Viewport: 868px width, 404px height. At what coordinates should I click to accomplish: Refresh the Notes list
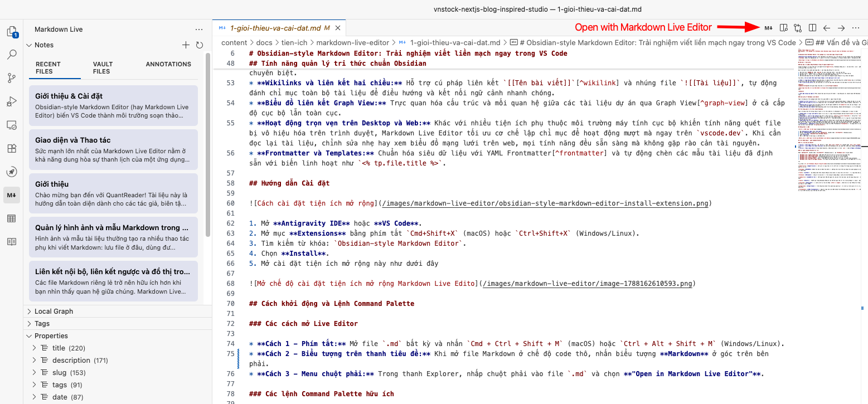click(200, 45)
